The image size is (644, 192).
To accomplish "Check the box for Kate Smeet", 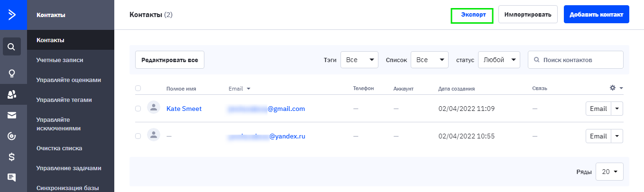I will 138,109.
